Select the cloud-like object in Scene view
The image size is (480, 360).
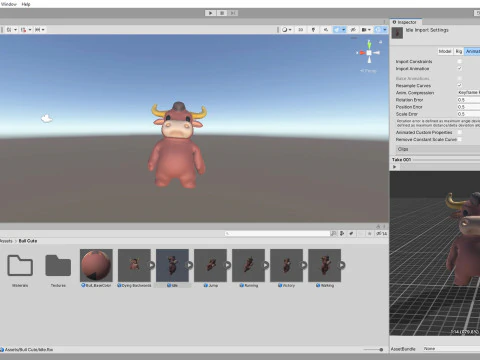pos(47,118)
